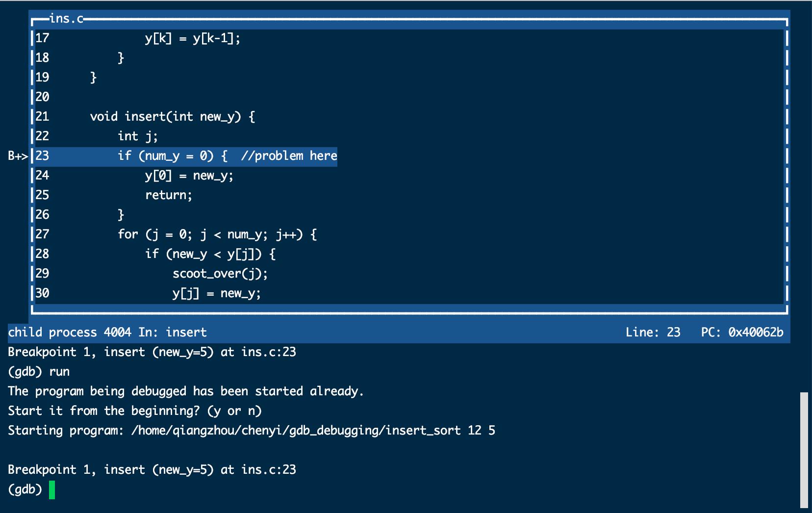Click the ins.c source window title
Screen dimensions: 812x513
click(66, 19)
